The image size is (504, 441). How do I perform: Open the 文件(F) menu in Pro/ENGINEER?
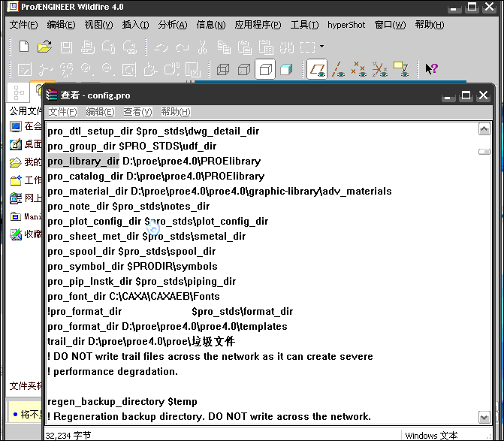point(23,25)
